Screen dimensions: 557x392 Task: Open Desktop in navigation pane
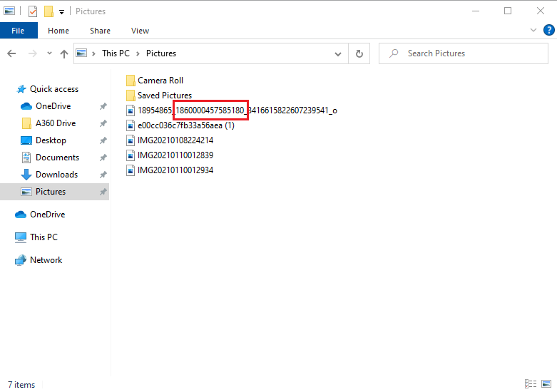coord(51,140)
